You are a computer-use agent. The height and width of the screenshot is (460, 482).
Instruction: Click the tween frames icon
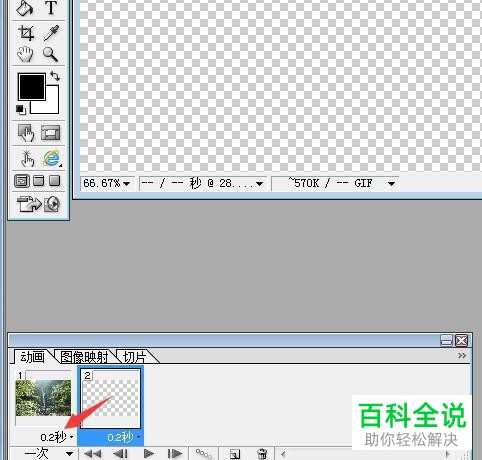coord(203,454)
